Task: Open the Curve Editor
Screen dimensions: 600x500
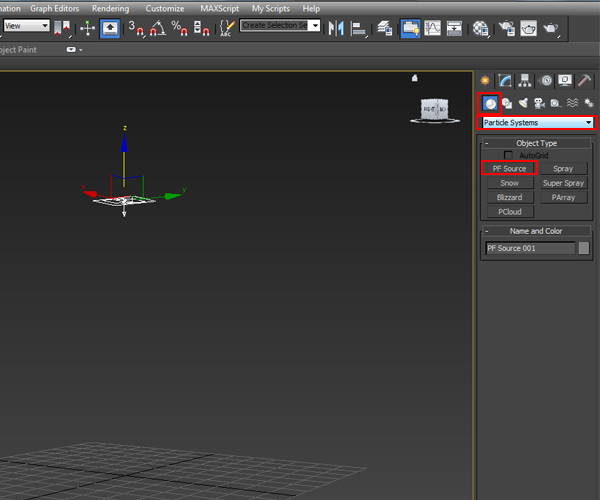Action: 432,28
